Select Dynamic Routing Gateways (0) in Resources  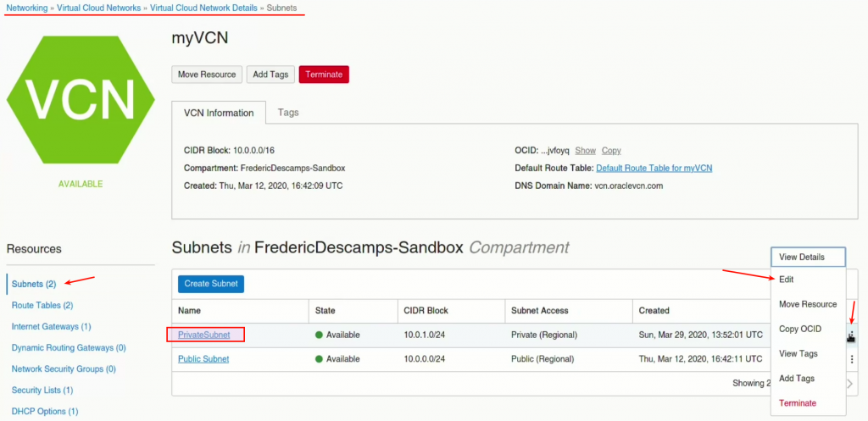[70, 348]
